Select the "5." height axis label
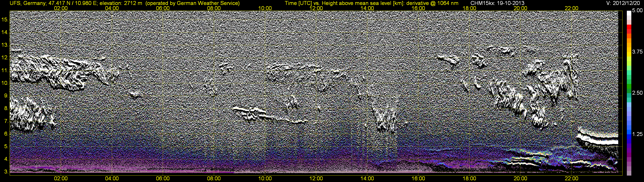Viewport: 644px width, 182px height. 6,146
